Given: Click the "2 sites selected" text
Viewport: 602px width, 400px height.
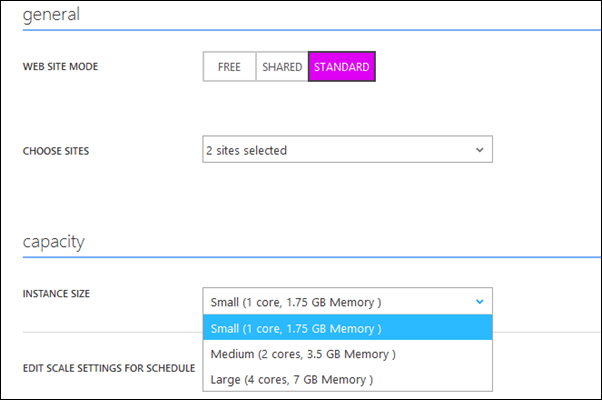Looking at the screenshot, I should coord(246,151).
